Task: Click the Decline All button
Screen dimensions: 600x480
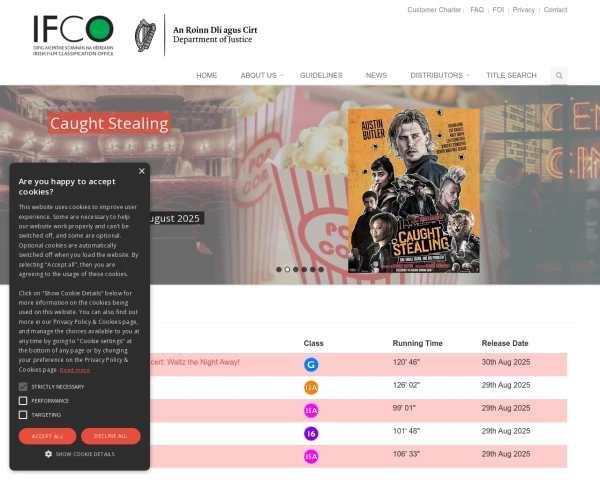Action: (x=111, y=436)
